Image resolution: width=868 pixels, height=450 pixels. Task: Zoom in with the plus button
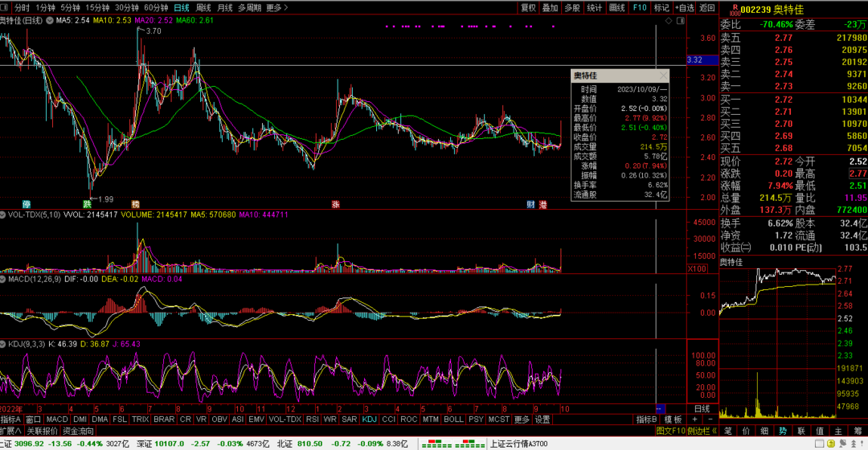[x=694, y=419]
